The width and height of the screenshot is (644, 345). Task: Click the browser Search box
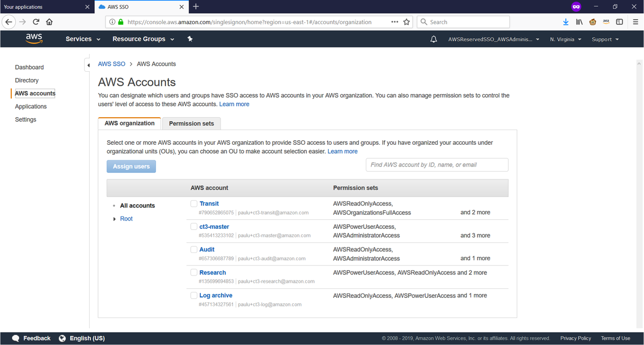[x=463, y=22]
